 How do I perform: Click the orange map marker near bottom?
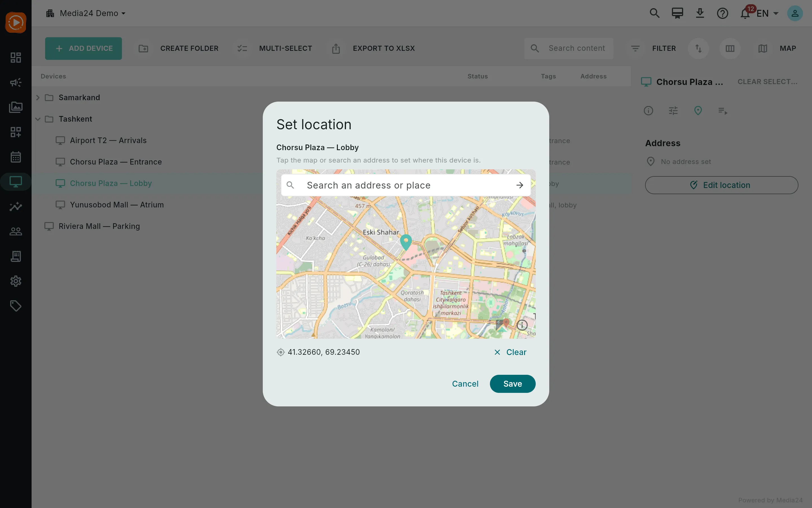click(x=506, y=323)
